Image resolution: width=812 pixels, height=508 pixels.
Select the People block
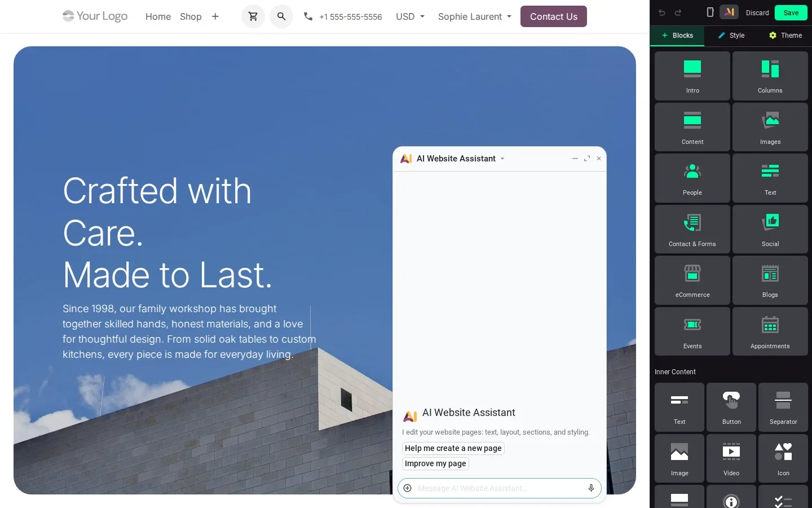pos(692,178)
